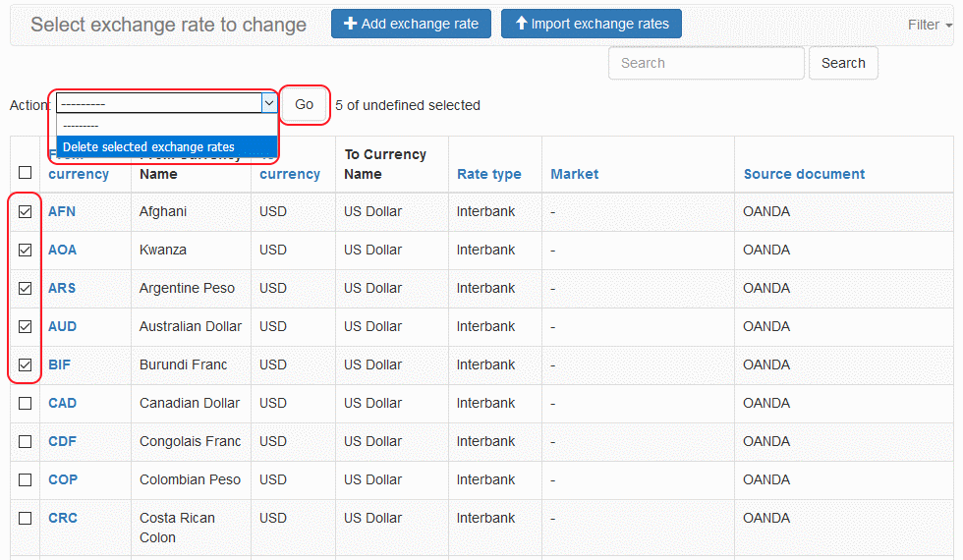Open the Action dropdown arrow
This screenshot has height=560, width=963.
pyautogui.click(x=268, y=103)
